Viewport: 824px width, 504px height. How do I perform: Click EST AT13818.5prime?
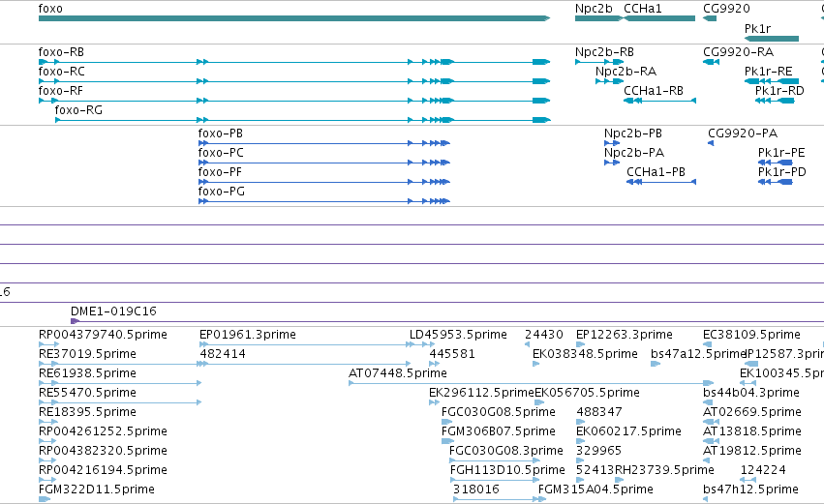click(752, 432)
